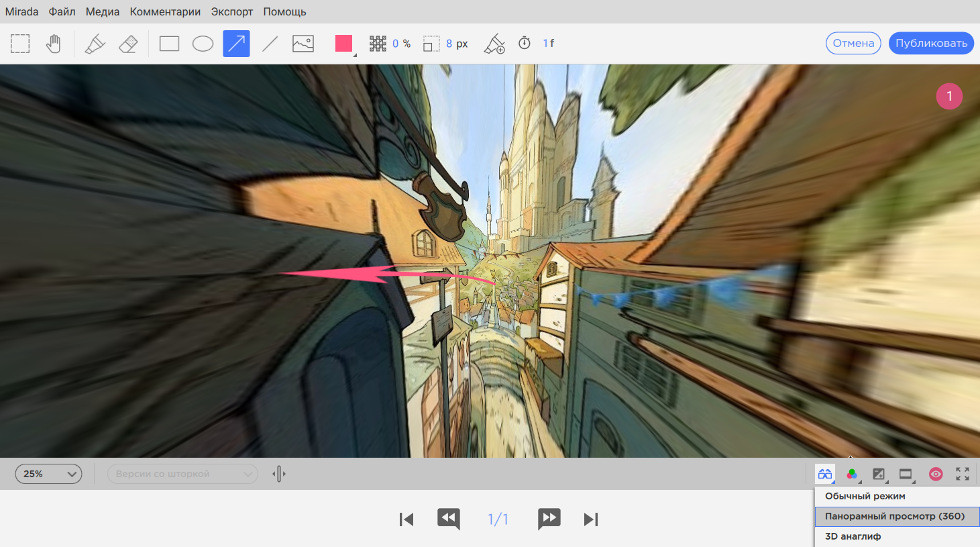Set the opacity value 0 %
This screenshot has height=547, width=980.
(402, 44)
